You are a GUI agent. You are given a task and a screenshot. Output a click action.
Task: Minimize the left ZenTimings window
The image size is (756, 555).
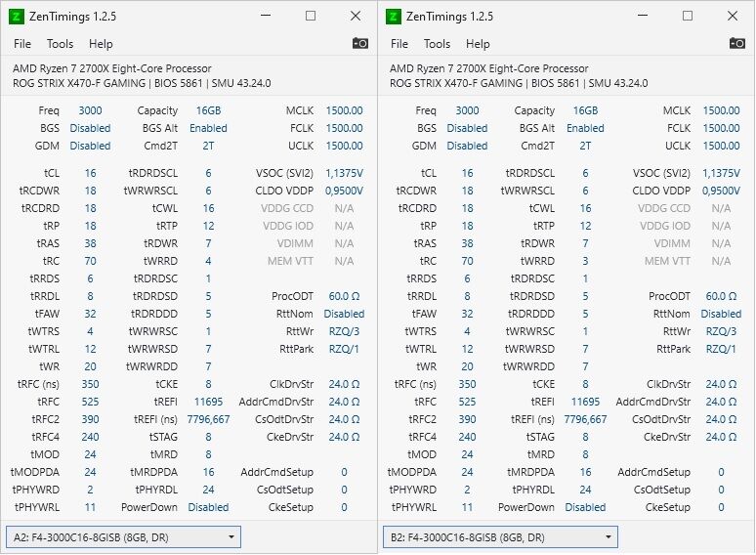(266, 16)
